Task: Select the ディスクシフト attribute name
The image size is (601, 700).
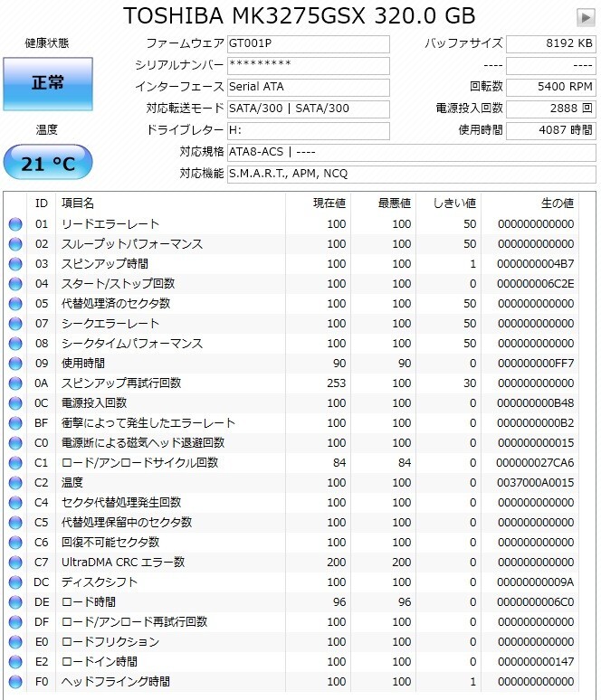Action: (x=100, y=582)
